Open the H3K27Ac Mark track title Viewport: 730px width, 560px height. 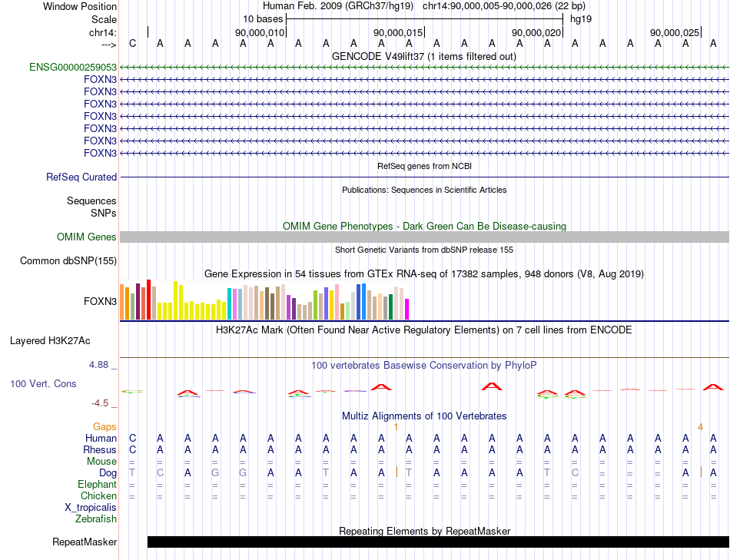(424, 330)
